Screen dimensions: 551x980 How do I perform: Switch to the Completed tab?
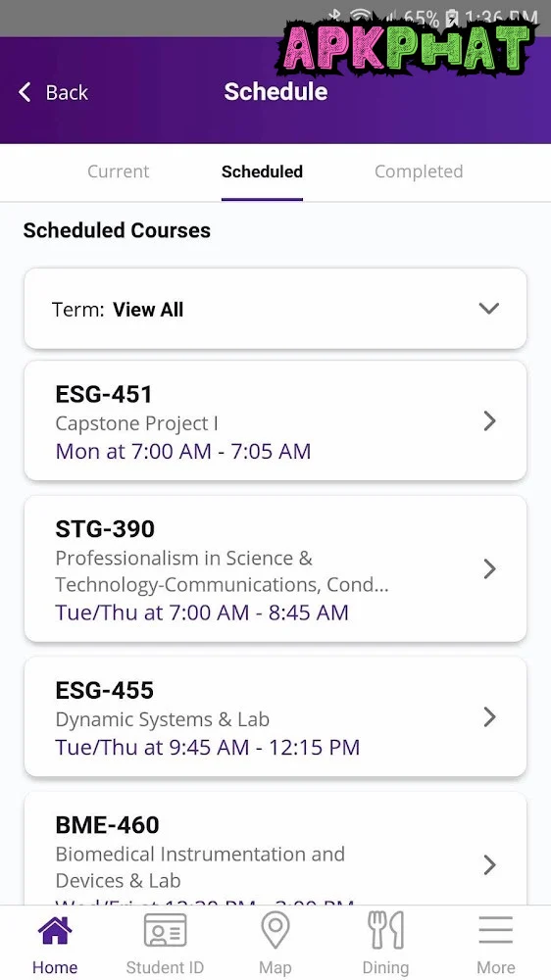[x=419, y=171]
